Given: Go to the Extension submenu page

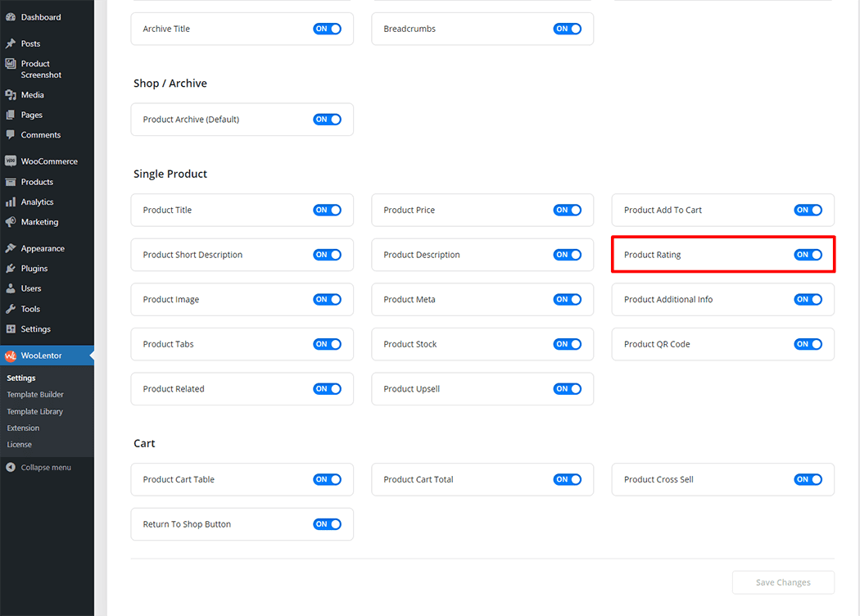Looking at the screenshot, I should 23,428.
